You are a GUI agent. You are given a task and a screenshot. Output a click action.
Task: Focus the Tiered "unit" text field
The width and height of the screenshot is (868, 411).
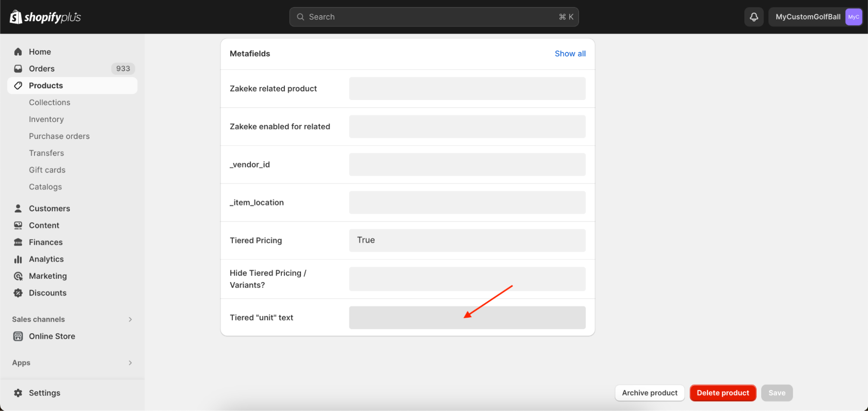pyautogui.click(x=467, y=318)
